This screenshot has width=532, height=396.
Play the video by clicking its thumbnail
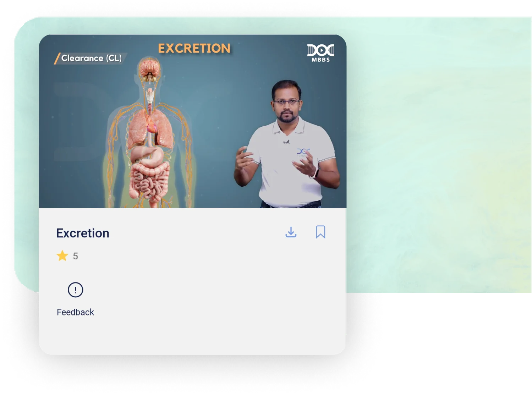point(193,122)
